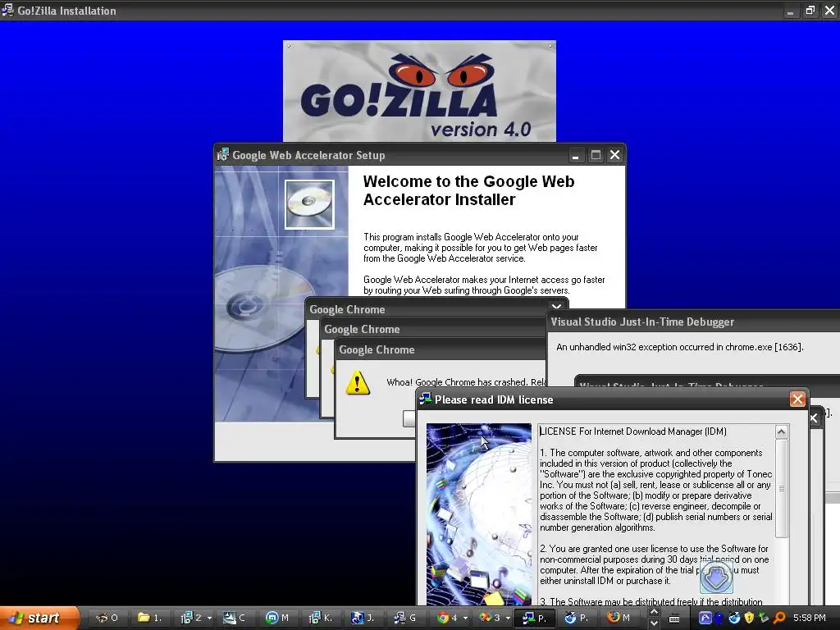Image resolution: width=840 pixels, height=630 pixels.
Task: Click the frontmost Google Chrome dialog title
Action: point(377,349)
